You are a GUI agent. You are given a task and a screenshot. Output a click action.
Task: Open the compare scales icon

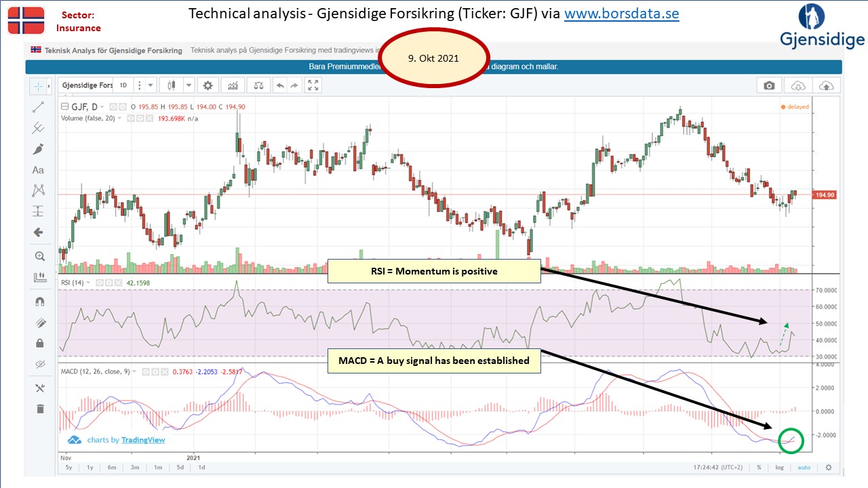pyautogui.click(x=258, y=85)
